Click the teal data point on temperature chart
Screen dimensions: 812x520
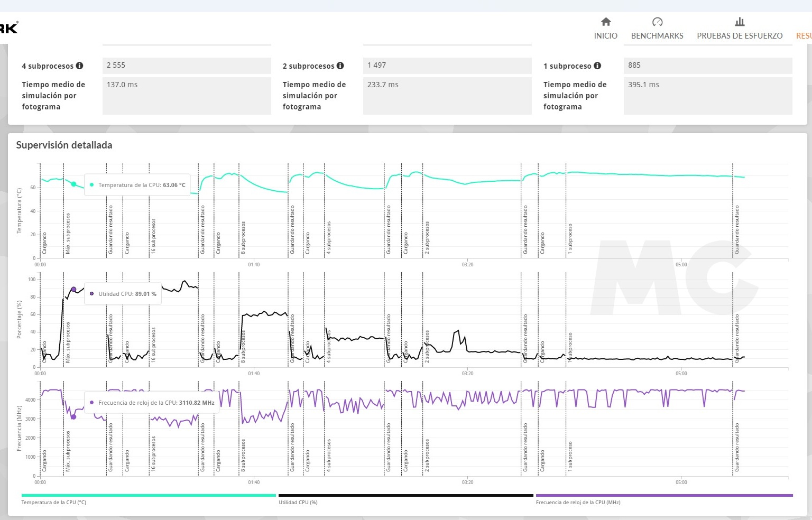point(73,184)
